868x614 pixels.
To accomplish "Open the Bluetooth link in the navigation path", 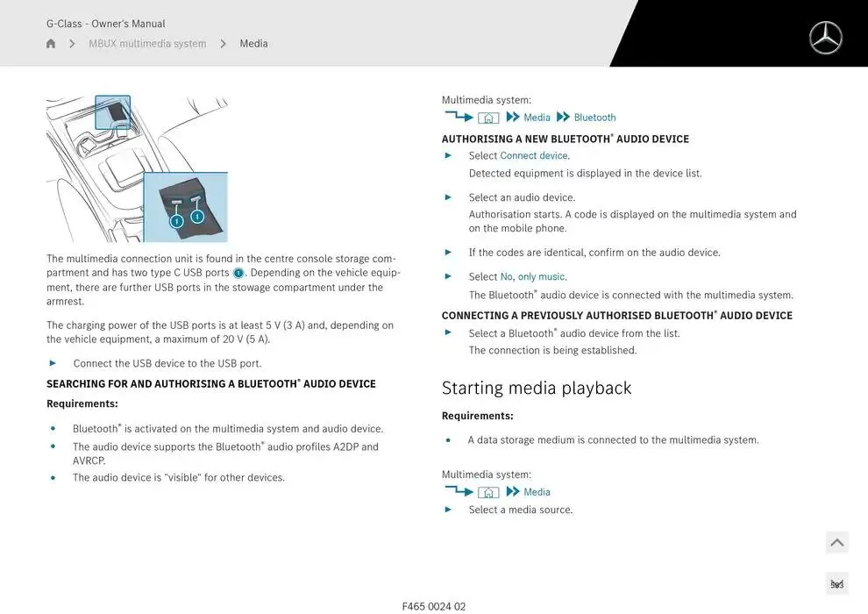I will click(x=594, y=118).
